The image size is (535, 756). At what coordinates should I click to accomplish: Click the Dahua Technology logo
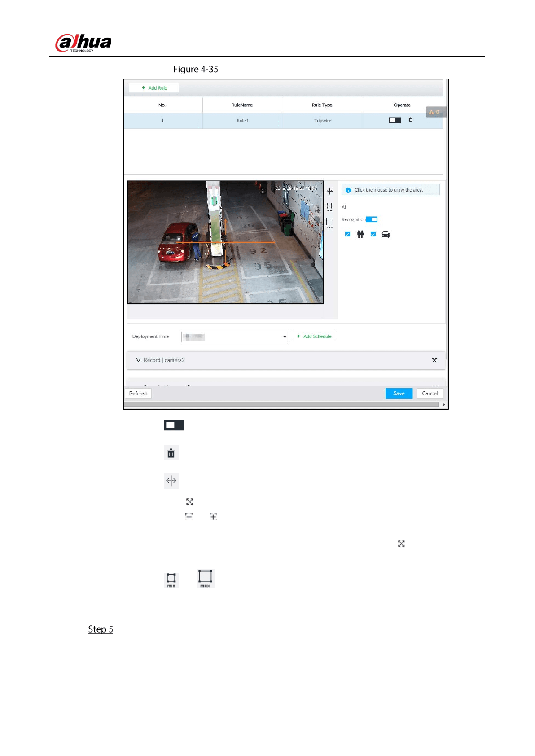83,43
